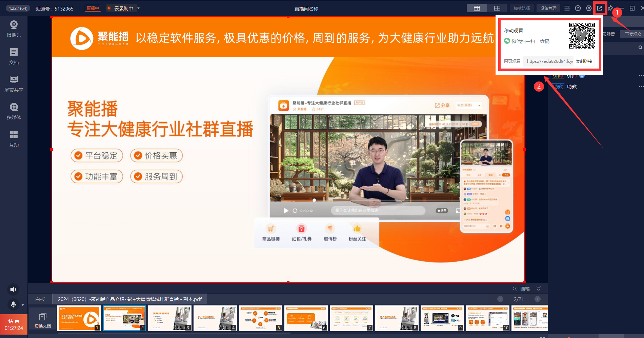The image size is (644, 338).
Task: Pin the window with the pin icon
Action: (x=610, y=8)
